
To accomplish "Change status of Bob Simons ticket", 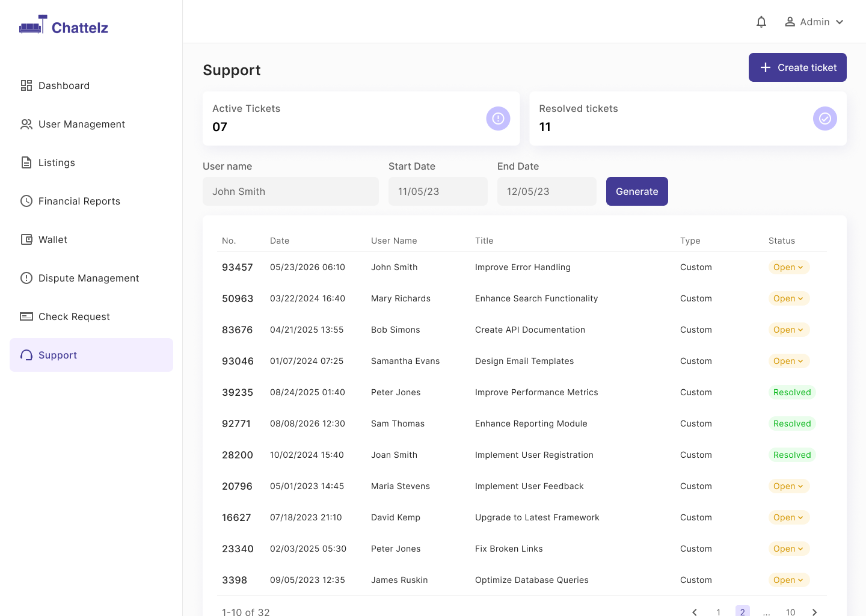I will coord(789,330).
